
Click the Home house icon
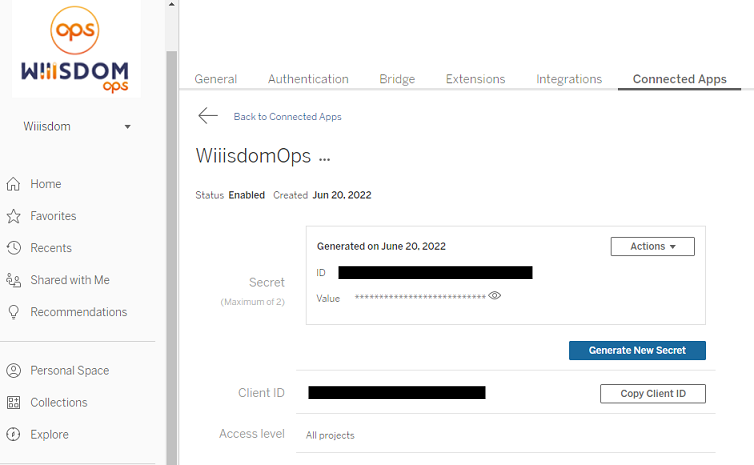point(13,184)
